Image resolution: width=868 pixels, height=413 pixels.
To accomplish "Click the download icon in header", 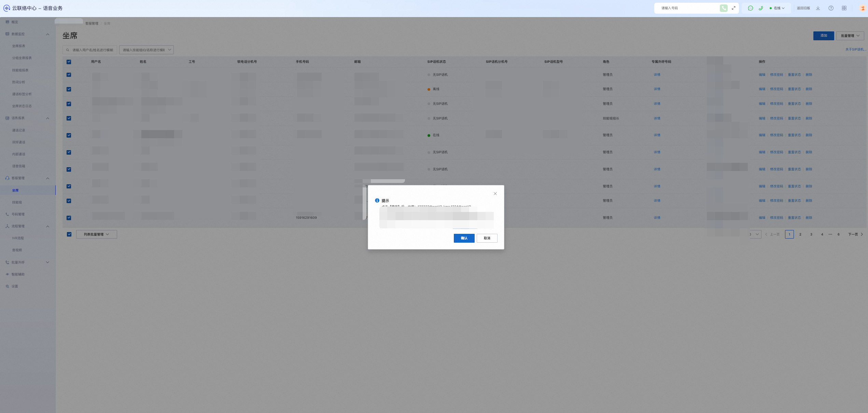I will pyautogui.click(x=818, y=8).
